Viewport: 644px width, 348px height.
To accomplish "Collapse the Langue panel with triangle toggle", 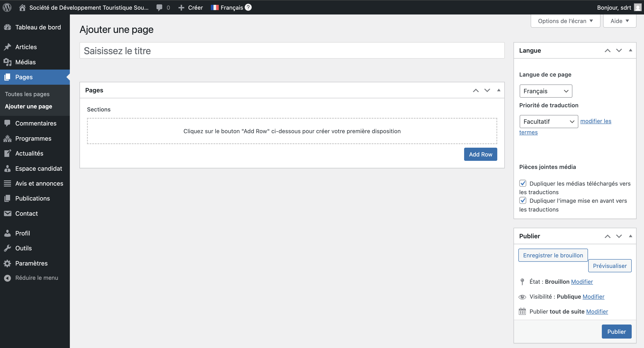I will click(631, 50).
